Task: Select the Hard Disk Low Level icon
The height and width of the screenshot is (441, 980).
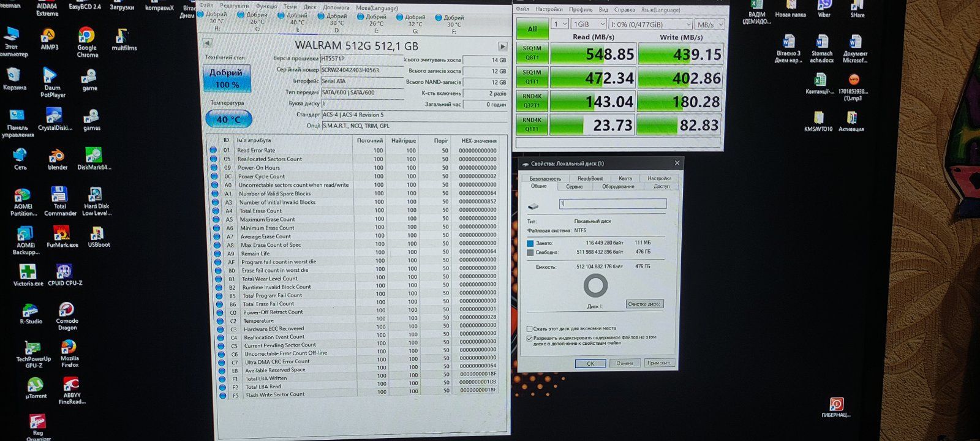Action: pyautogui.click(x=96, y=202)
